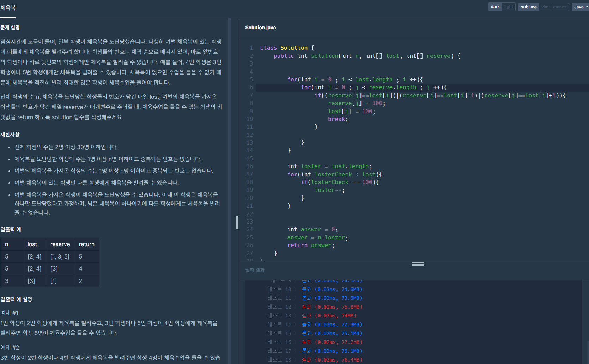
Task: Click the '[1, 3, 5]' table cell
Action: 60,257
